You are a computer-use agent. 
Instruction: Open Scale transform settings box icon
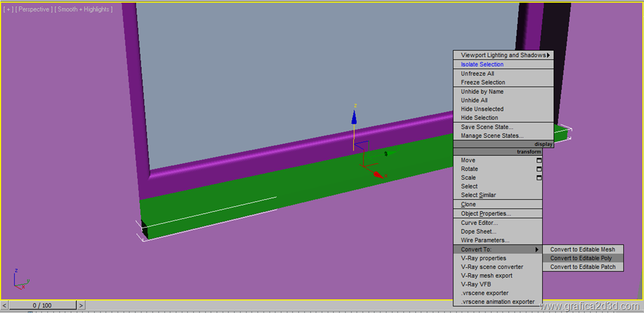tap(538, 178)
